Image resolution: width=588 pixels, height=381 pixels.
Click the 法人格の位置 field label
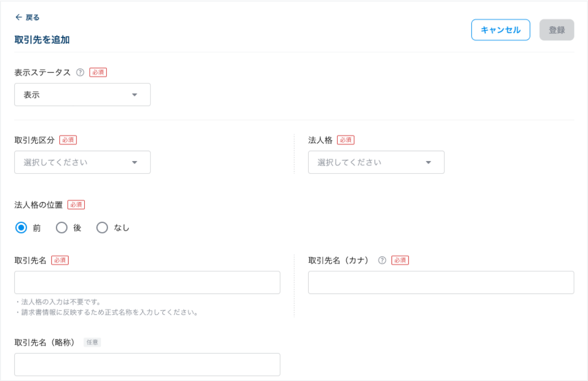click(39, 205)
